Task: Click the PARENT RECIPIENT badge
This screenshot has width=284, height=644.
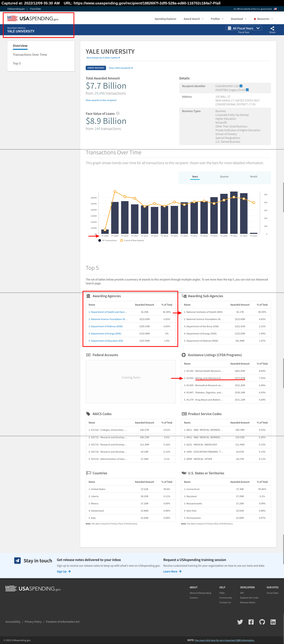Action: 96,68
